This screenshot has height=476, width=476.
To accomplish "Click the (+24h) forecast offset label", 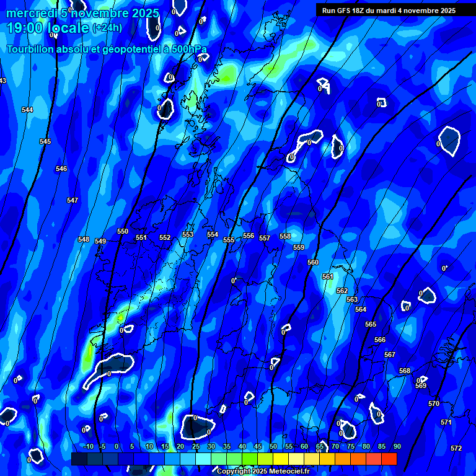I will coord(107,28).
